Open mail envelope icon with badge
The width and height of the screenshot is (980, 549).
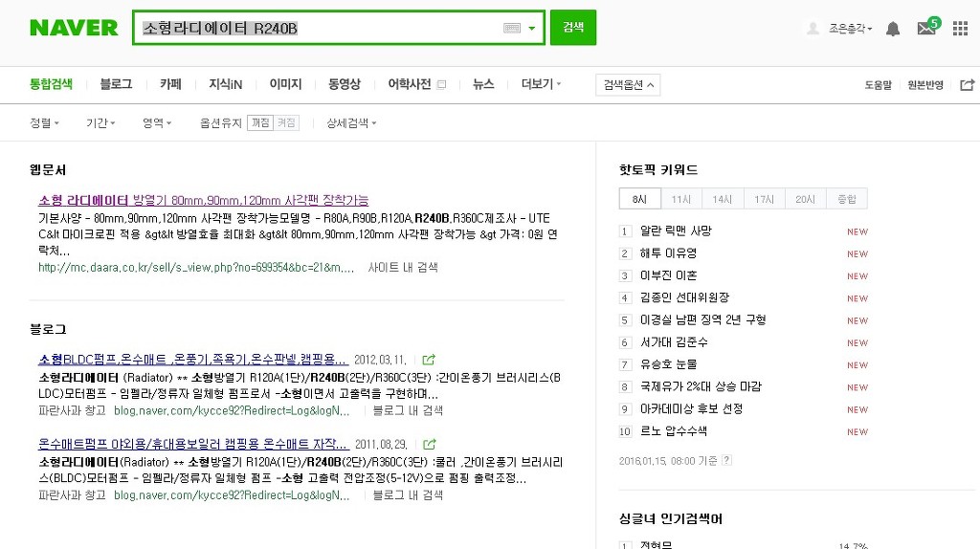click(927, 28)
